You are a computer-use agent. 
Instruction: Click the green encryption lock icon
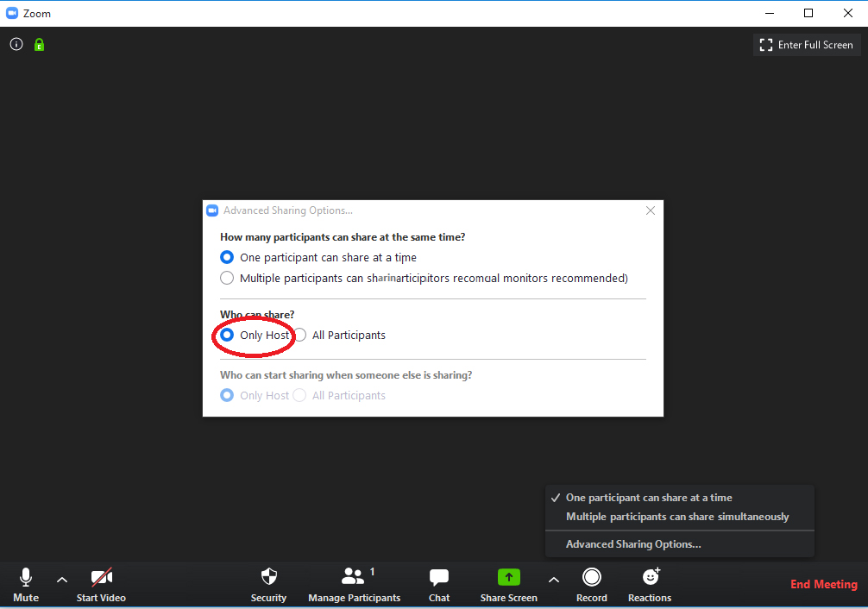[x=39, y=45]
